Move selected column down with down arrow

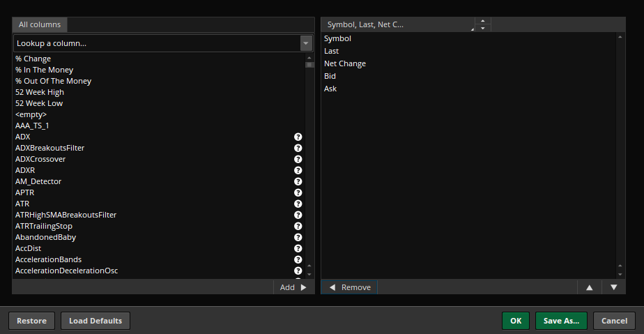pos(613,287)
